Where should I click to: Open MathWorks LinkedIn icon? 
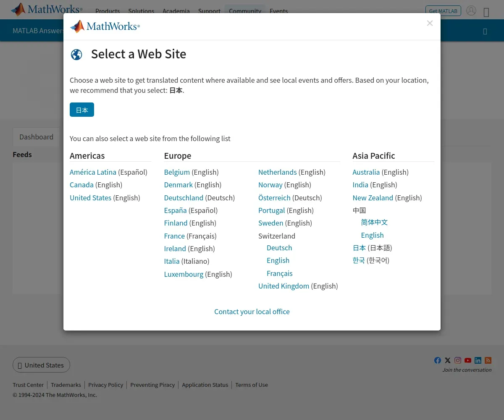tap(478, 360)
